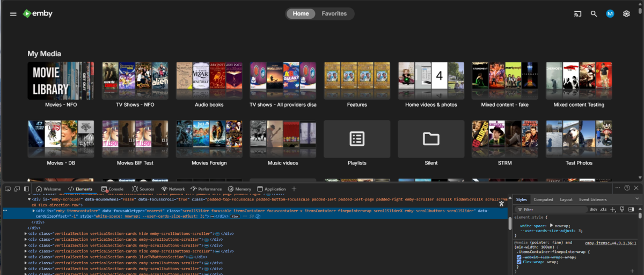Add a new style rule
This screenshot has width=644, height=275.
(613, 209)
